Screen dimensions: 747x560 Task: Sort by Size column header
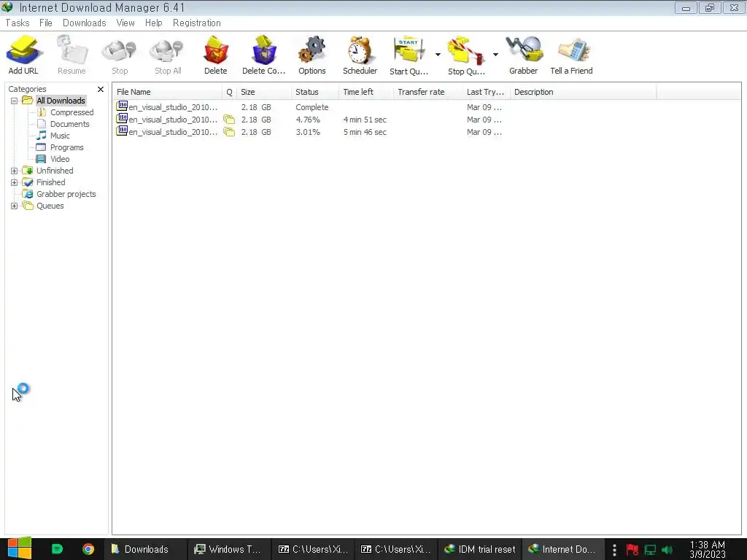pyautogui.click(x=264, y=92)
